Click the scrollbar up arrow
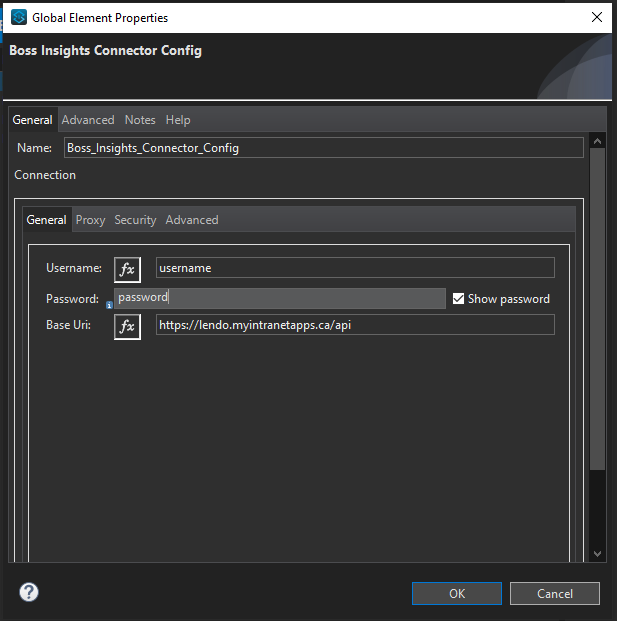Viewport: 617px width, 621px height. tap(598, 140)
